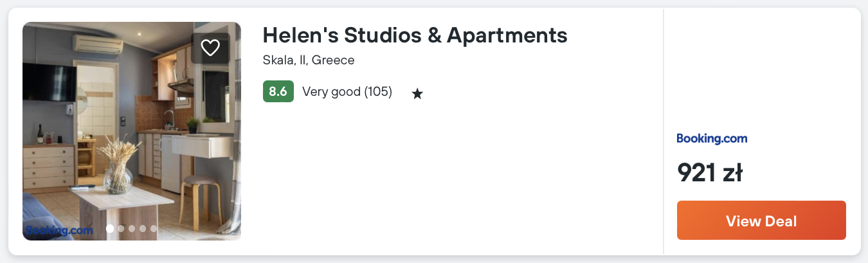
Task: Jump to the second carousel dot
Action: [121, 228]
